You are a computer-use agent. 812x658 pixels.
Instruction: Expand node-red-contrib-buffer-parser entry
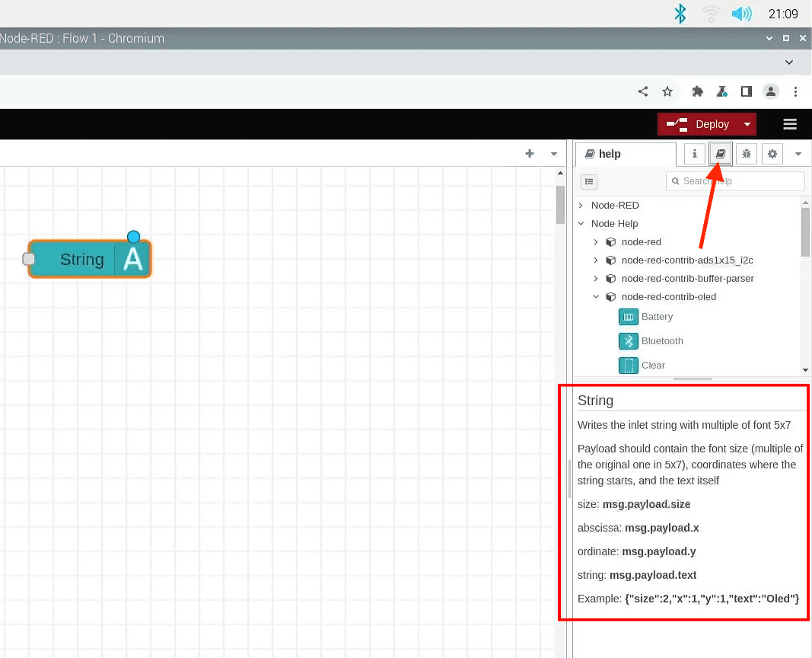tap(596, 279)
